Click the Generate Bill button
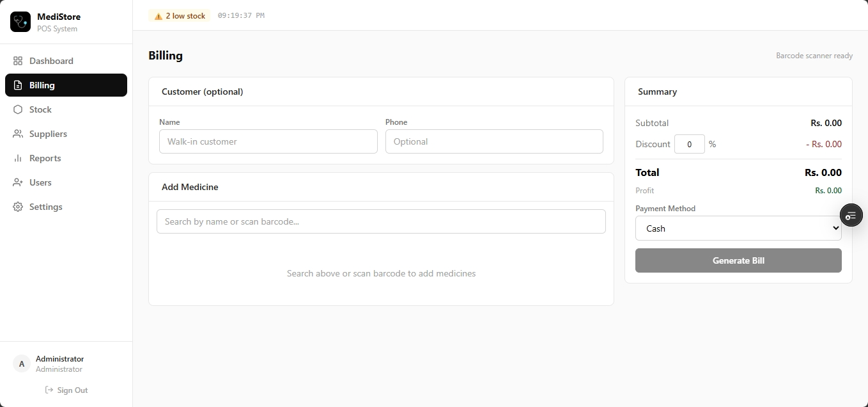The width and height of the screenshot is (868, 407). (738, 260)
